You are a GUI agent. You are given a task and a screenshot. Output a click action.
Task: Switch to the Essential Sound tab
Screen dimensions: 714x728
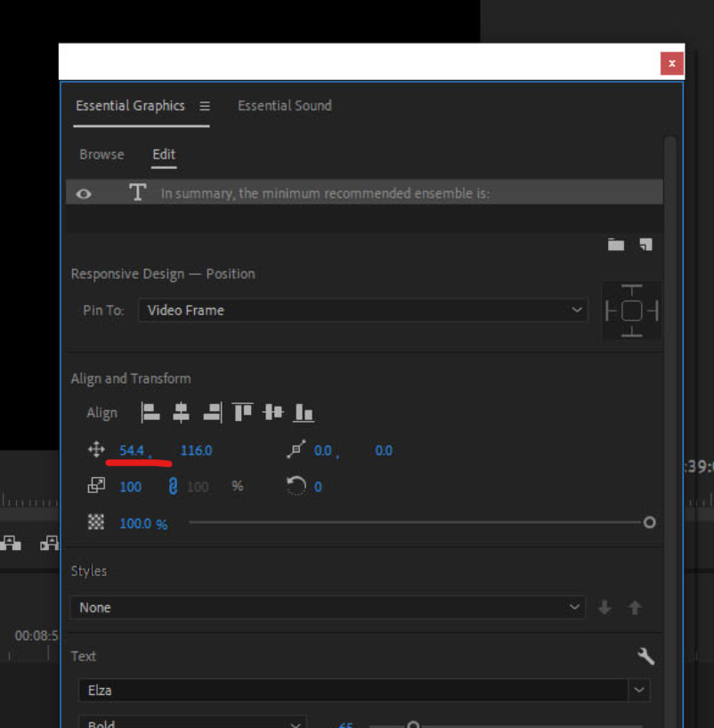[x=284, y=105]
